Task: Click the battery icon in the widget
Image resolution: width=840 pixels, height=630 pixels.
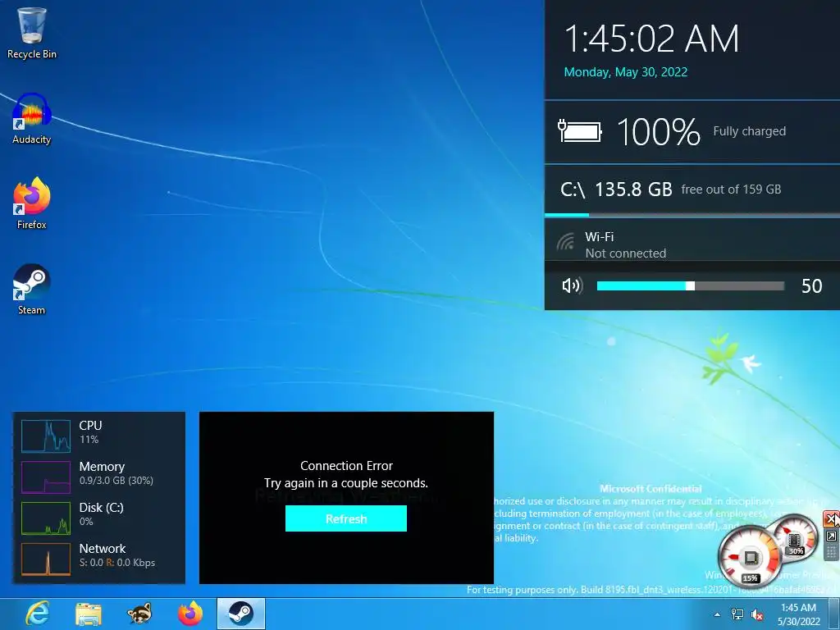Action: coord(580,131)
